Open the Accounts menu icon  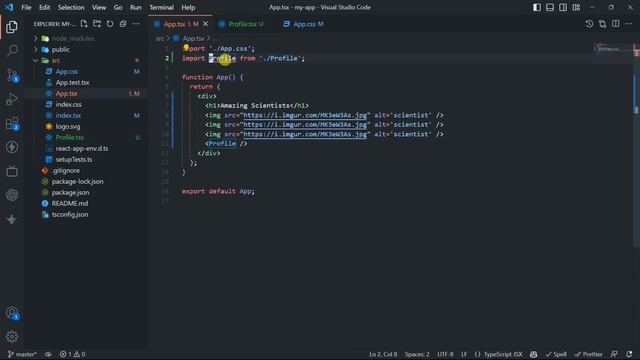(12, 313)
